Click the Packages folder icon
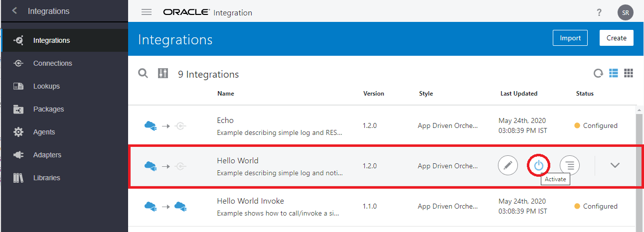The height and width of the screenshot is (232, 644). tap(18, 109)
